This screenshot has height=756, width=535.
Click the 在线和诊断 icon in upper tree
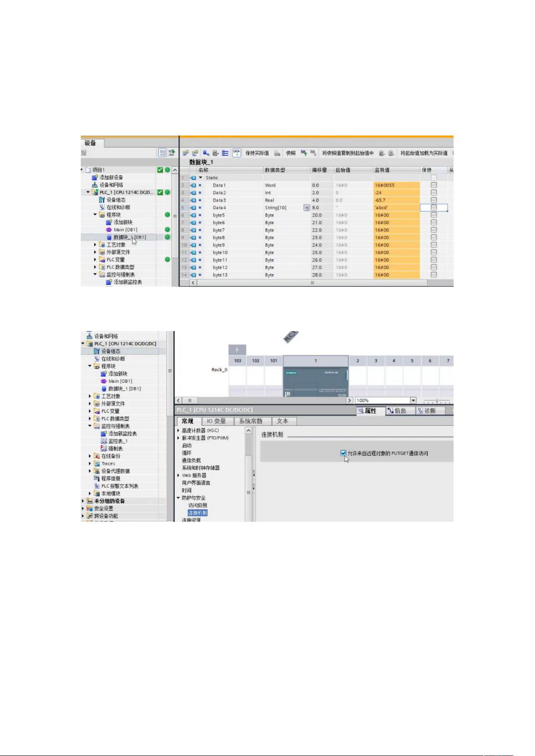point(102,207)
